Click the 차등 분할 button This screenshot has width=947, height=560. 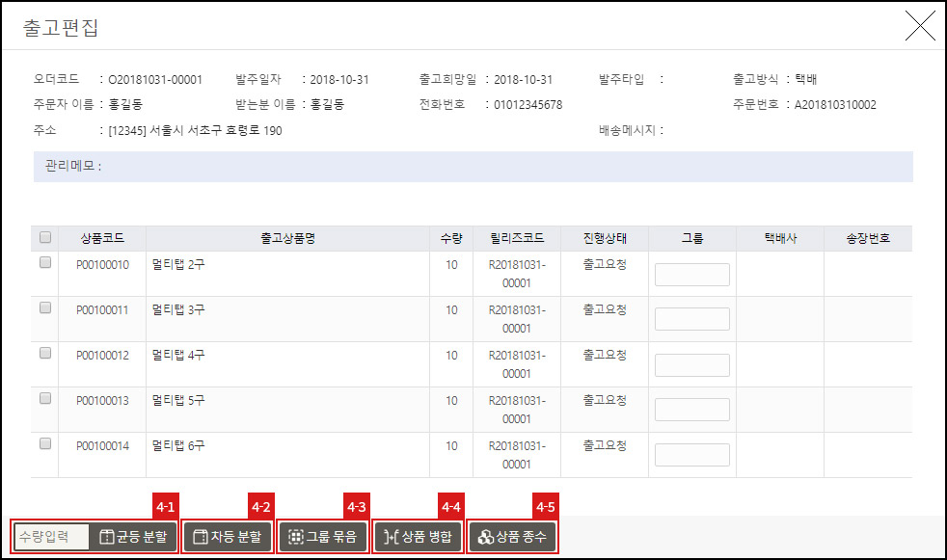(x=228, y=537)
